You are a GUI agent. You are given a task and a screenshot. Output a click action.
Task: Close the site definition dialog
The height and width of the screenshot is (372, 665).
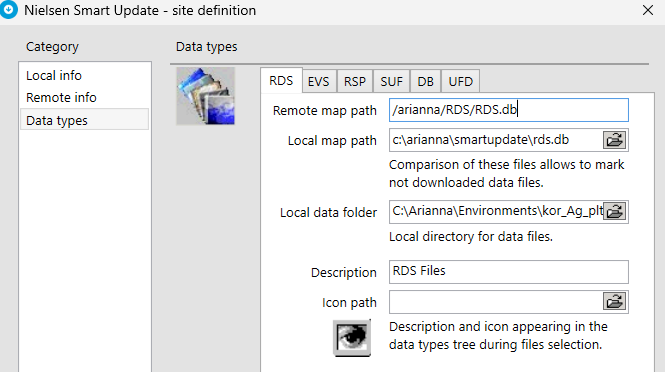[x=648, y=10]
